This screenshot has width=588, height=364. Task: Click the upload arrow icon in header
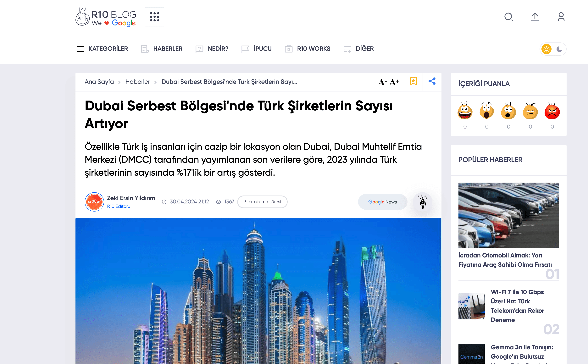click(x=535, y=17)
